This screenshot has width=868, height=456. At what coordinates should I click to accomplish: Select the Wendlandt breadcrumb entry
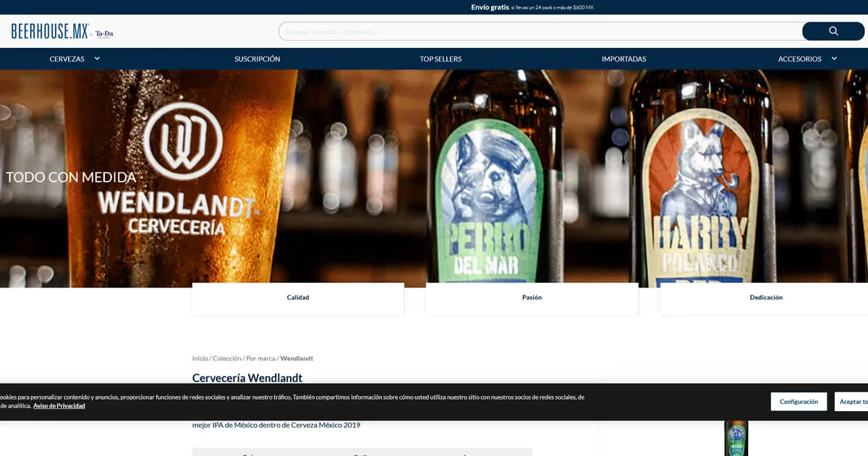[x=297, y=358]
